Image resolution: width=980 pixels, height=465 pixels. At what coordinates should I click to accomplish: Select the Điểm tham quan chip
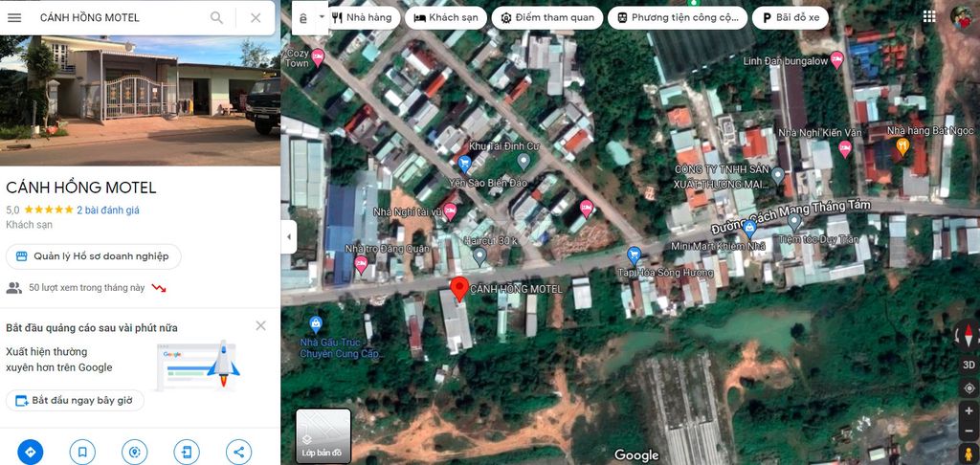click(x=547, y=17)
